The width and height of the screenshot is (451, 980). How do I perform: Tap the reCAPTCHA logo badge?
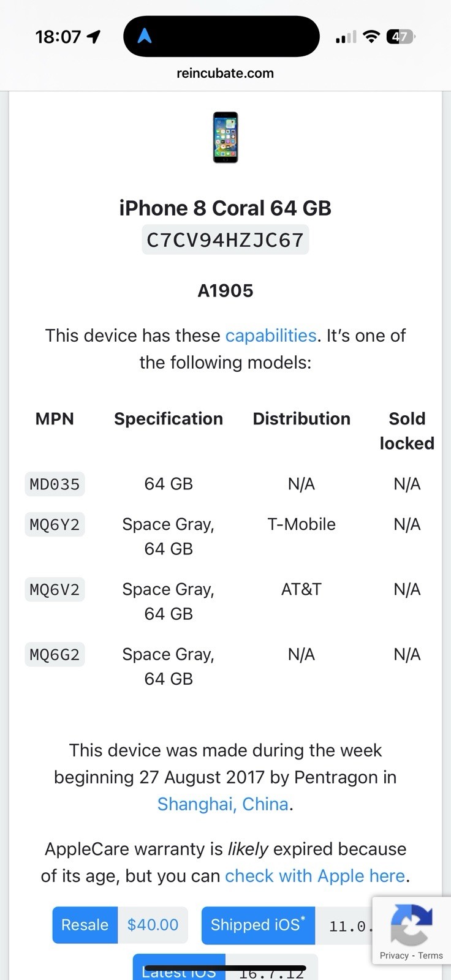click(x=411, y=924)
